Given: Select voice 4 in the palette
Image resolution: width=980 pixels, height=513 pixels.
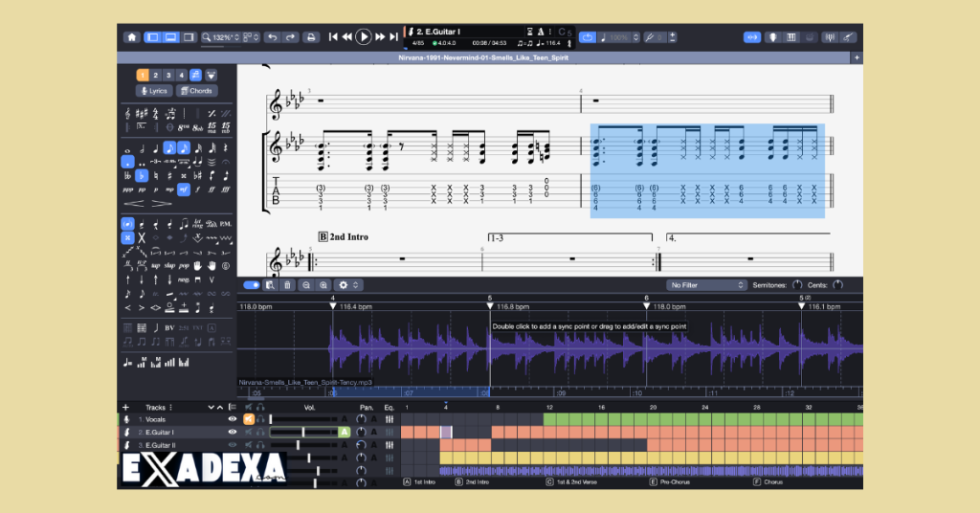Looking at the screenshot, I should [x=182, y=75].
